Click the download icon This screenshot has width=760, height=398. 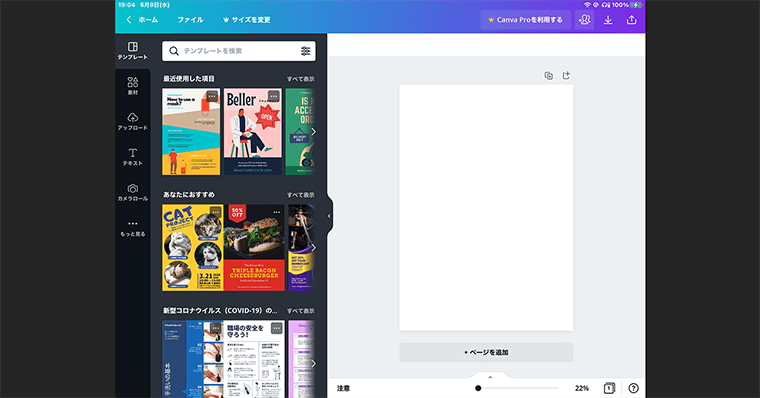point(608,20)
